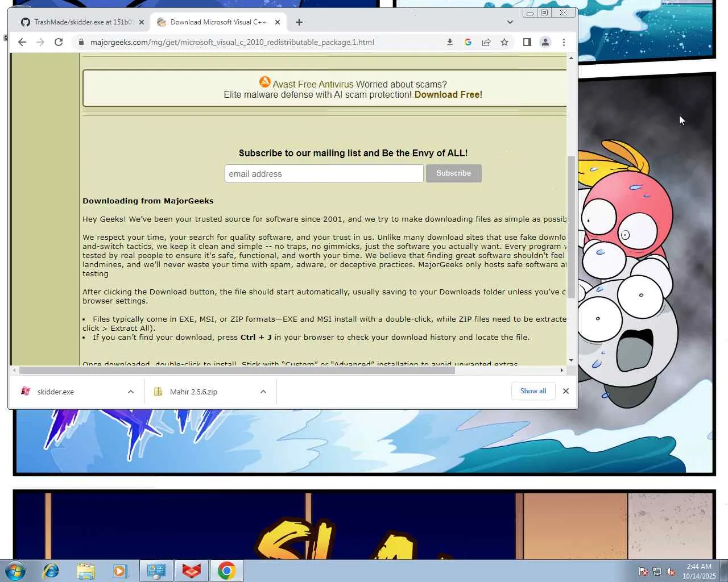Image resolution: width=728 pixels, height=582 pixels.
Task: Go back to the previous page
Action: pyautogui.click(x=22, y=42)
